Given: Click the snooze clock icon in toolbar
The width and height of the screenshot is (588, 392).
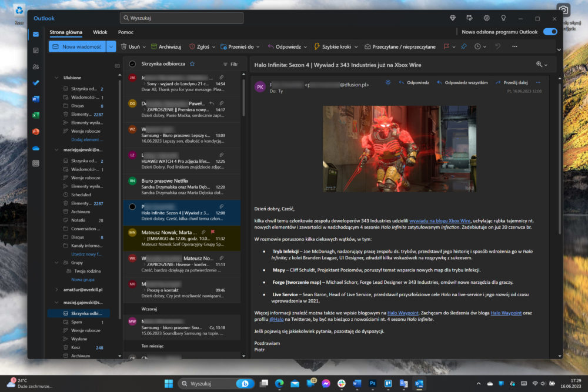Looking at the screenshot, I should click(x=477, y=46).
